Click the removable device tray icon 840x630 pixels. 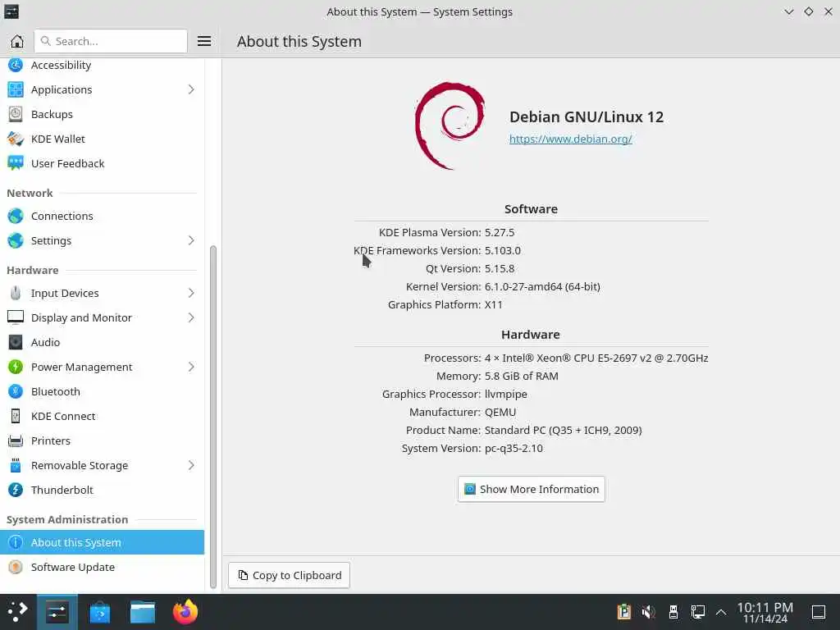[673, 612]
